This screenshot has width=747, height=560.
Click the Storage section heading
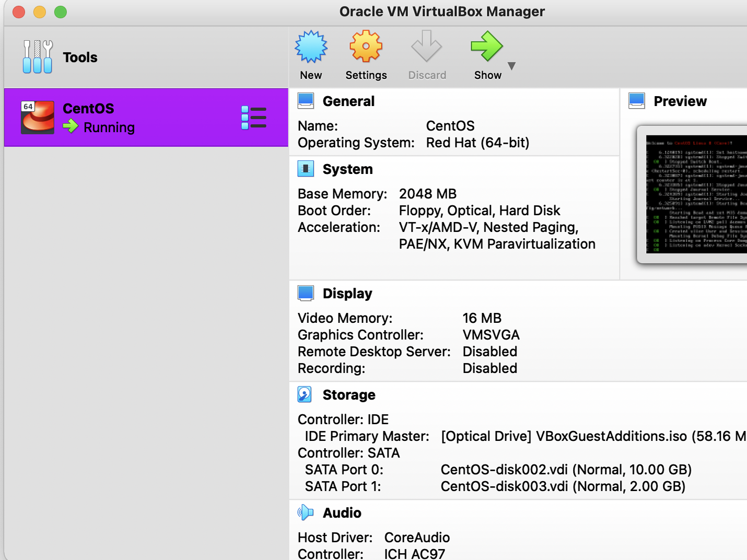coord(349,395)
